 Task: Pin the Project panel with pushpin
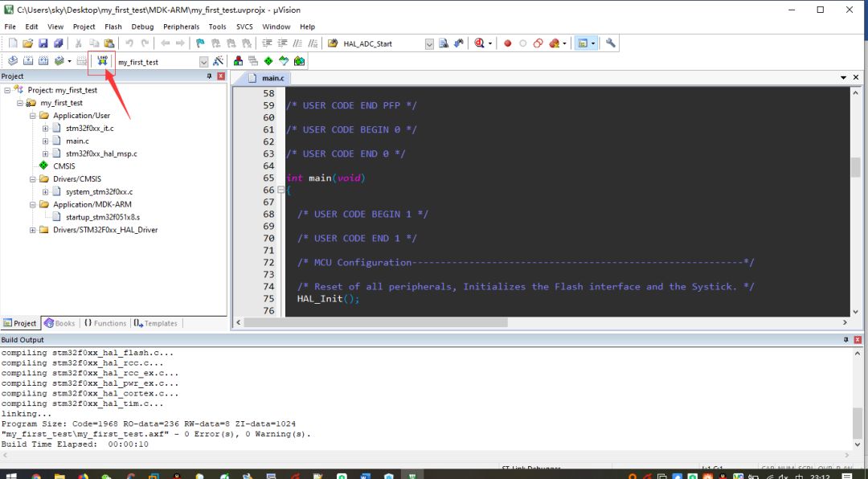pyautogui.click(x=210, y=76)
